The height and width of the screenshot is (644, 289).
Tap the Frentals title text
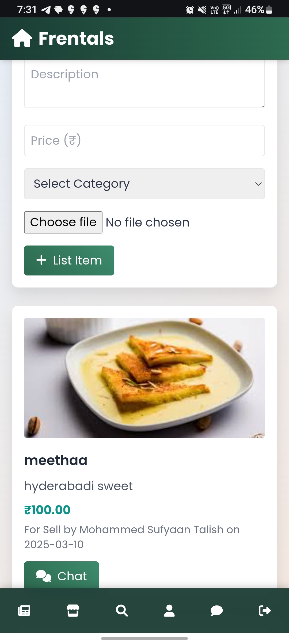(x=76, y=39)
